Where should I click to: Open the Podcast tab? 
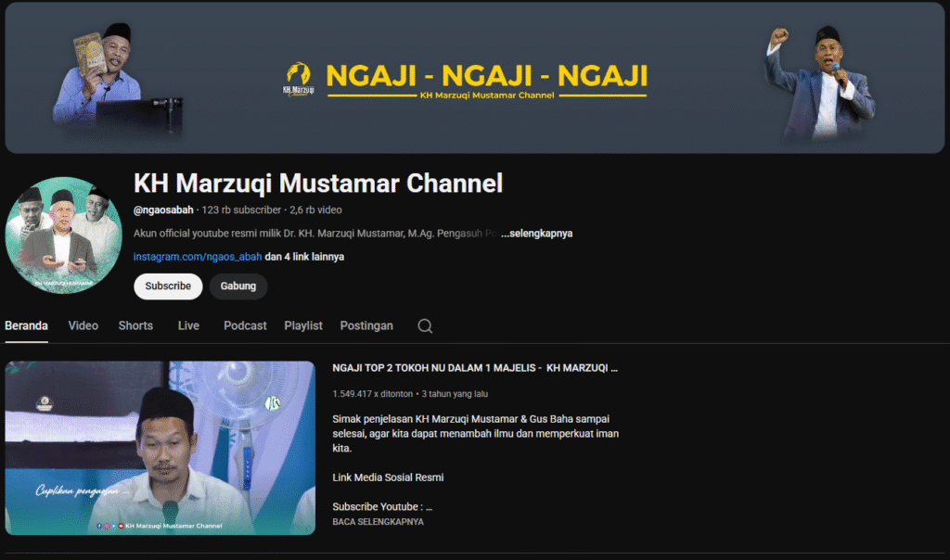point(245,325)
